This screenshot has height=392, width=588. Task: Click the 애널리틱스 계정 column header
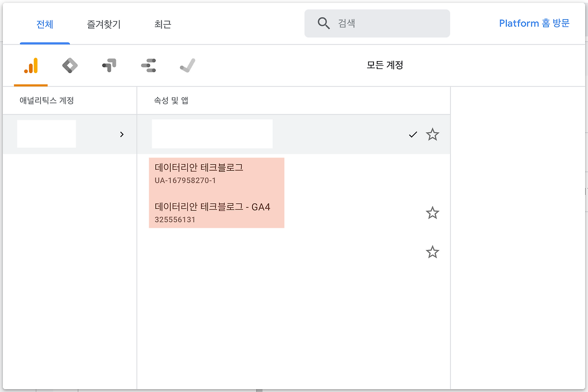click(47, 101)
